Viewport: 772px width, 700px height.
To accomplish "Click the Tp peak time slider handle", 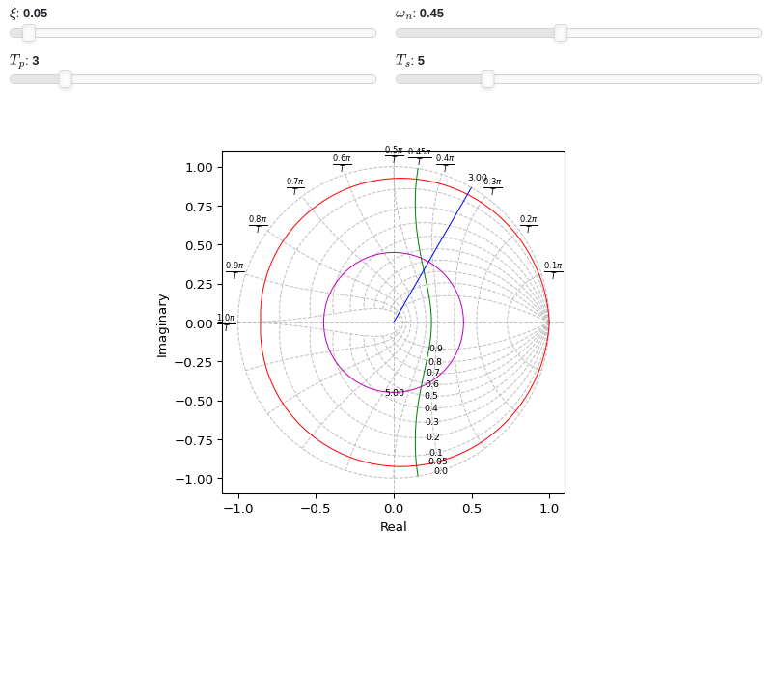I will click(x=66, y=79).
